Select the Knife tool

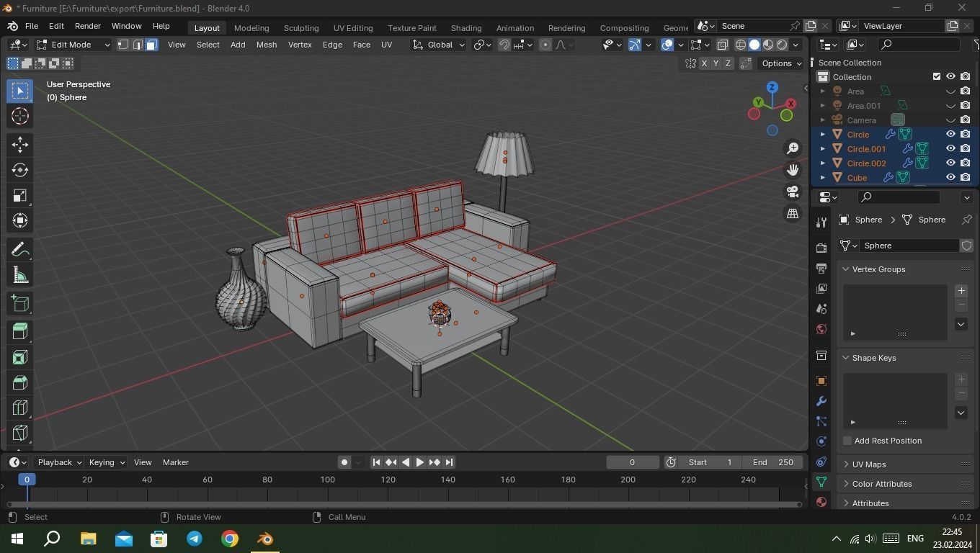[20, 433]
